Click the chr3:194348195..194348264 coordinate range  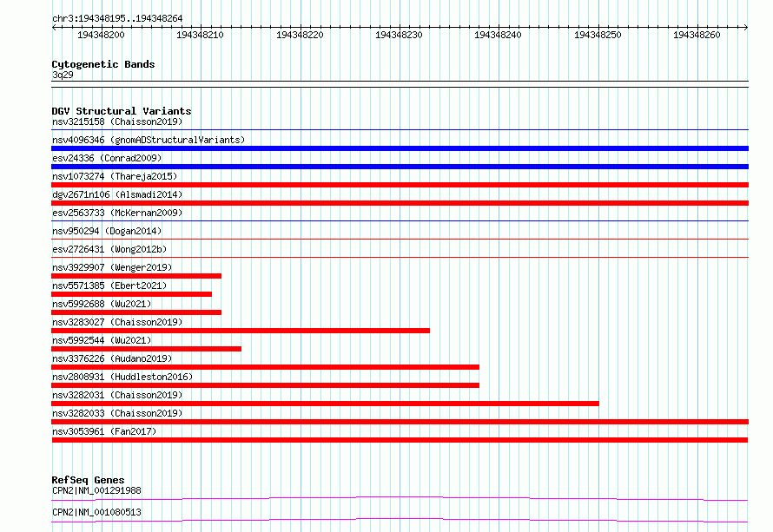[117, 19]
